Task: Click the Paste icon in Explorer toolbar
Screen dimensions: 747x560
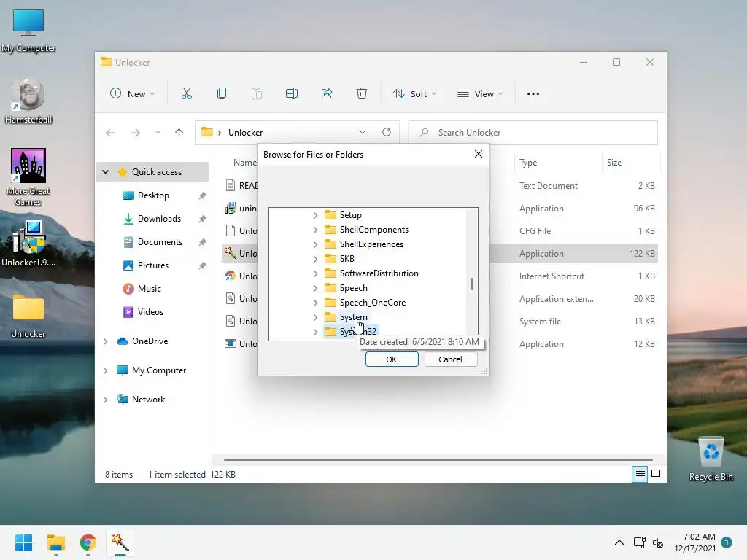Action: [257, 94]
